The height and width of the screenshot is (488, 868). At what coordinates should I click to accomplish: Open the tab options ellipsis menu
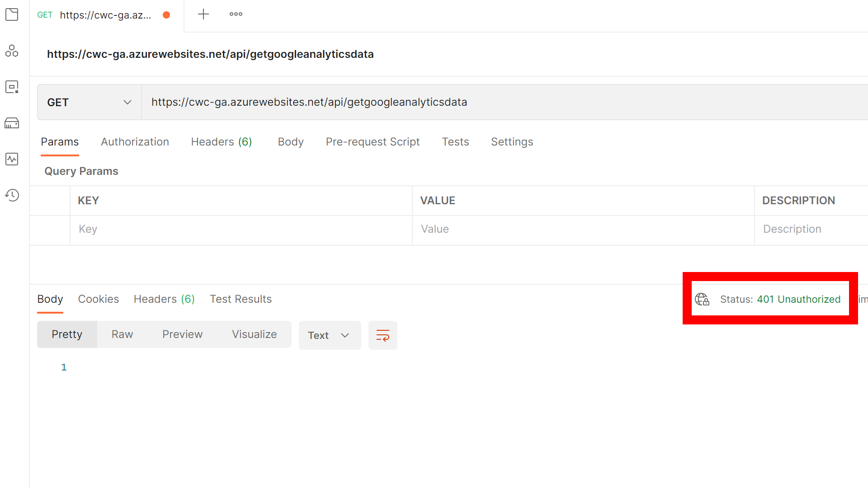(236, 14)
